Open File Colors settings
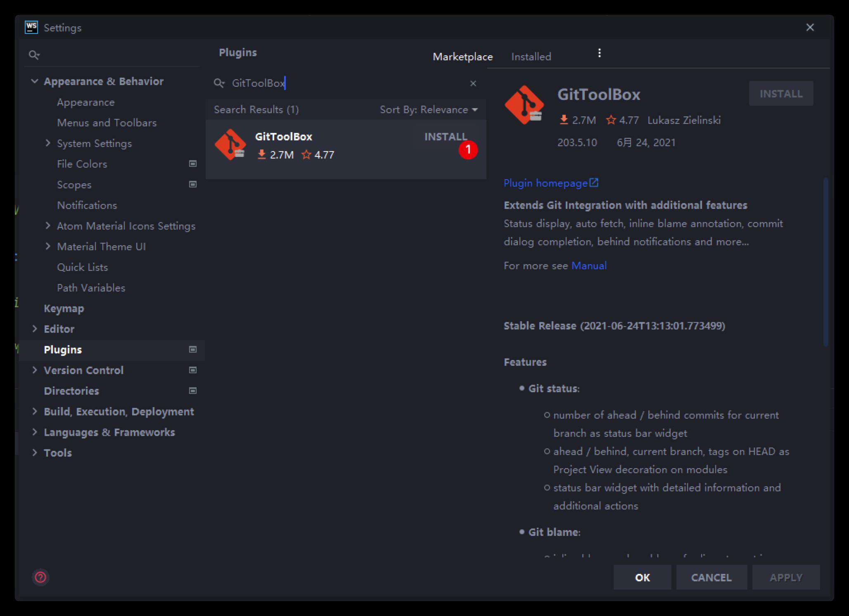849x616 pixels. [82, 164]
